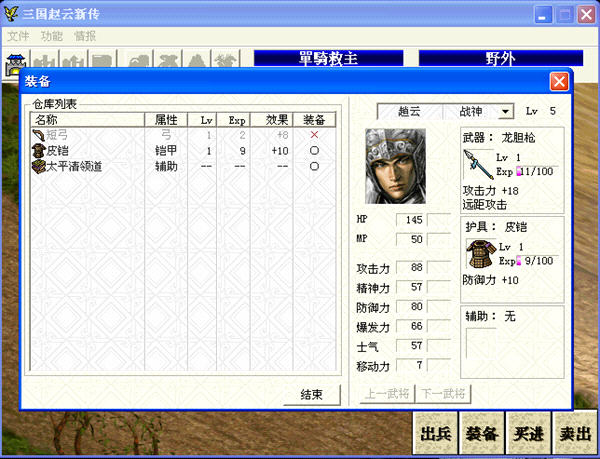600x459 pixels.
Task: Toggle the X equip mark for 短弓
Action: coord(314,135)
